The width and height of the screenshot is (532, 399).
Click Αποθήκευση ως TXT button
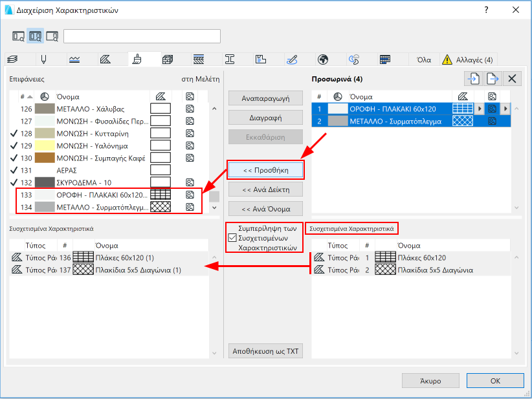coord(265,351)
